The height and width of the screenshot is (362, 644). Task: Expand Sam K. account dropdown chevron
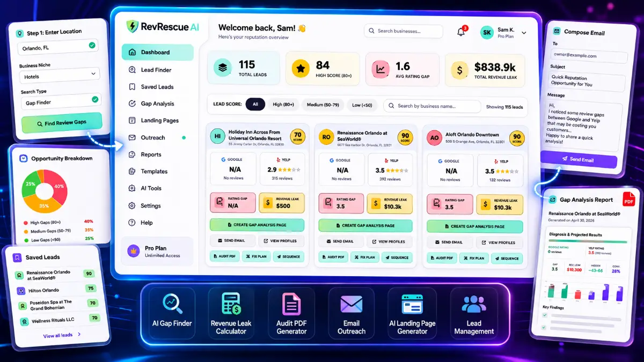click(524, 33)
